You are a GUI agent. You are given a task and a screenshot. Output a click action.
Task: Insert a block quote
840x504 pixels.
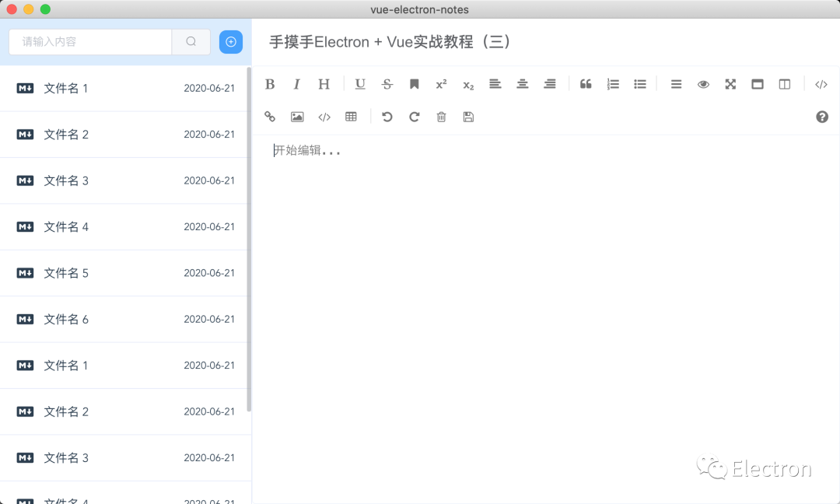pos(586,84)
